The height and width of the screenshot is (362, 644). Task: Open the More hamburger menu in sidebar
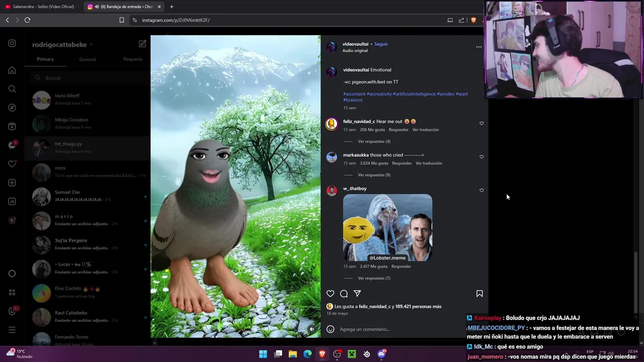point(12,330)
